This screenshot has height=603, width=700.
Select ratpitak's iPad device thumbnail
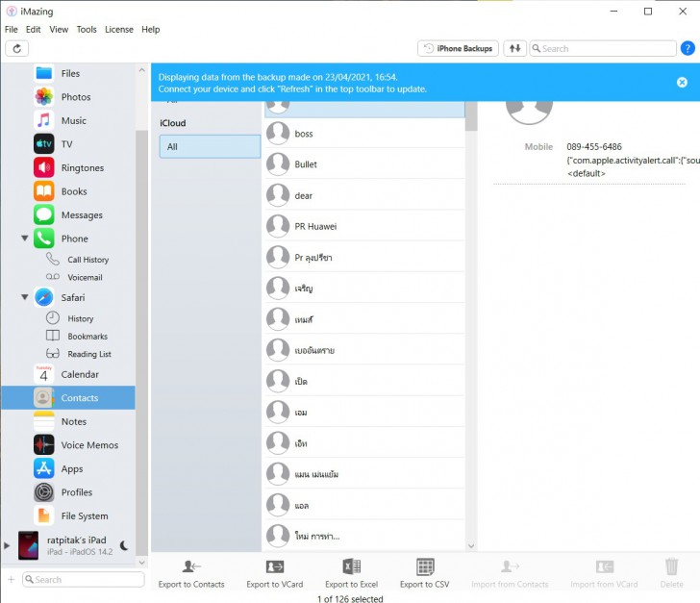pyautogui.click(x=28, y=545)
